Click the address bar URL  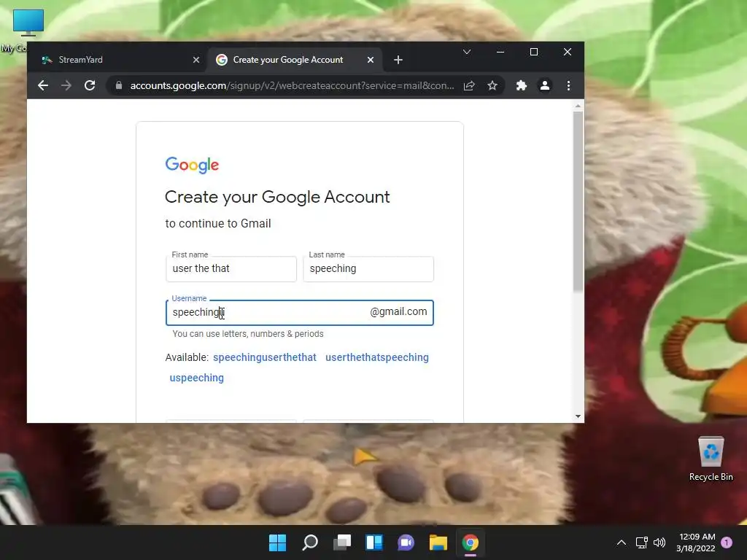[x=292, y=86]
